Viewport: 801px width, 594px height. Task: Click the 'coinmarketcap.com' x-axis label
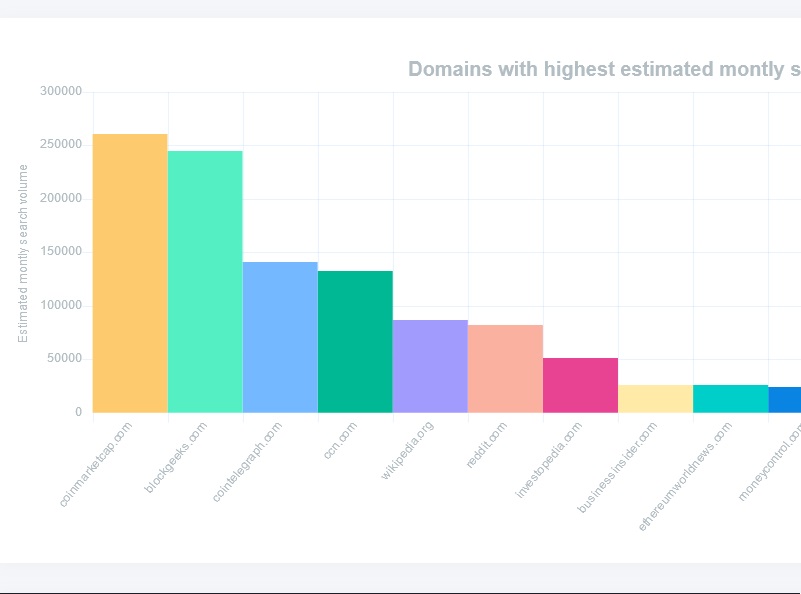[96, 464]
